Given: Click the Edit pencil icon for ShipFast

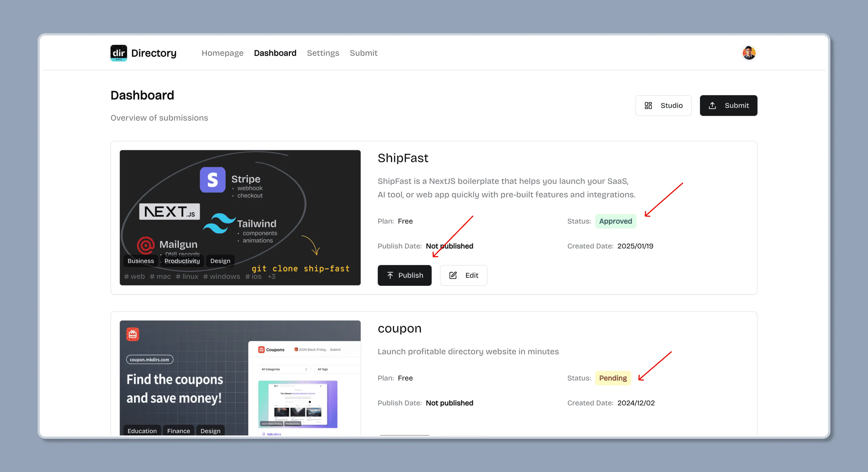Looking at the screenshot, I should [x=453, y=275].
